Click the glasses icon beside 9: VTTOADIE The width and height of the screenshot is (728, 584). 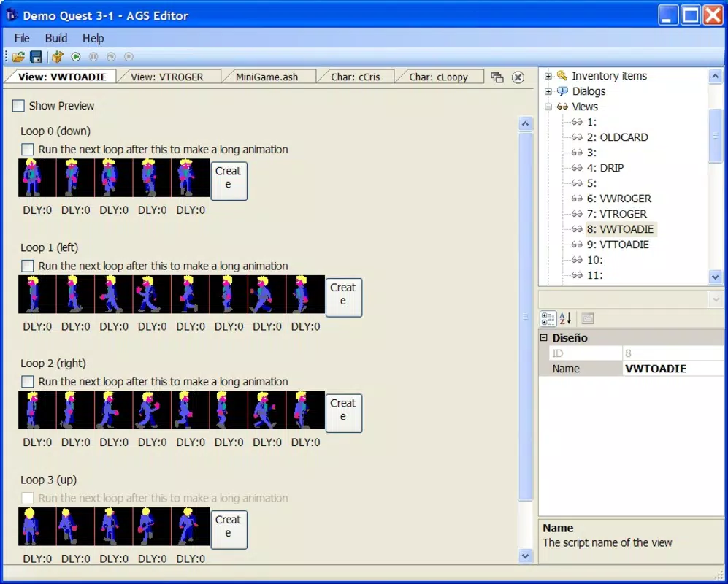coord(577,244)
